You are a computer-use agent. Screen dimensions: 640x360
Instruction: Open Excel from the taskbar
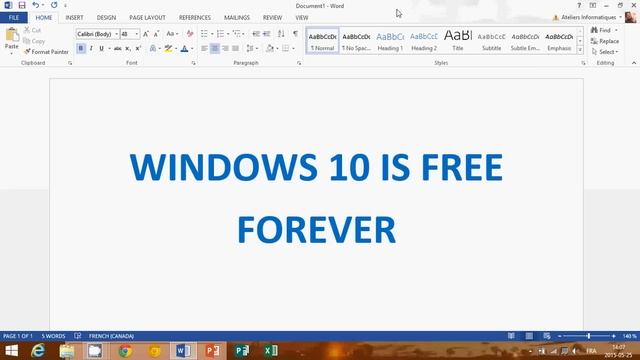click(271, 351)
